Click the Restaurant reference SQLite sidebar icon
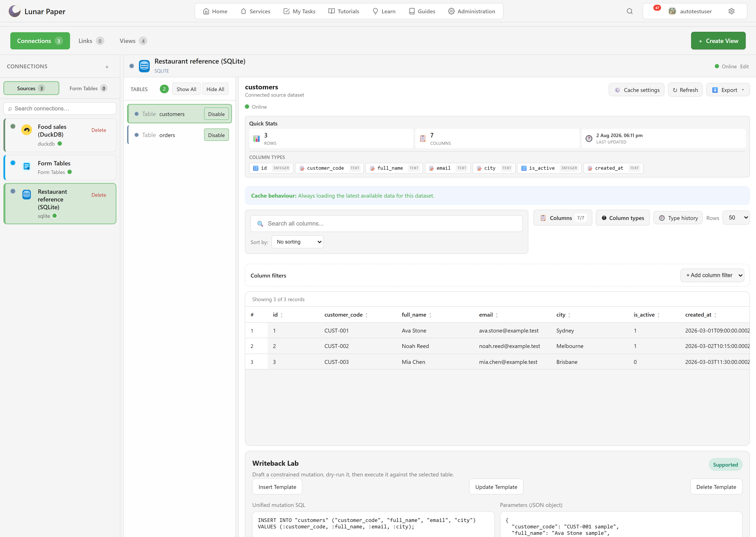This screenshot has height=537, width=756. [x=26, y=195]
